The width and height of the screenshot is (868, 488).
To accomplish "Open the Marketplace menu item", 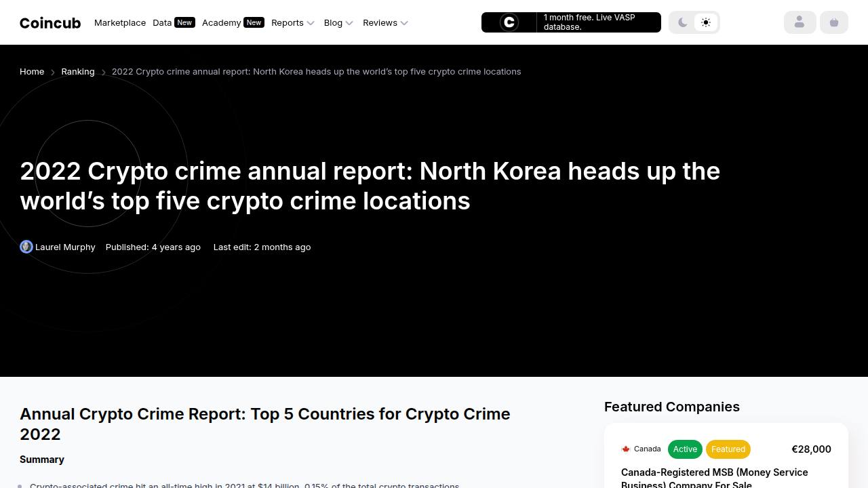I will (120, 22).
